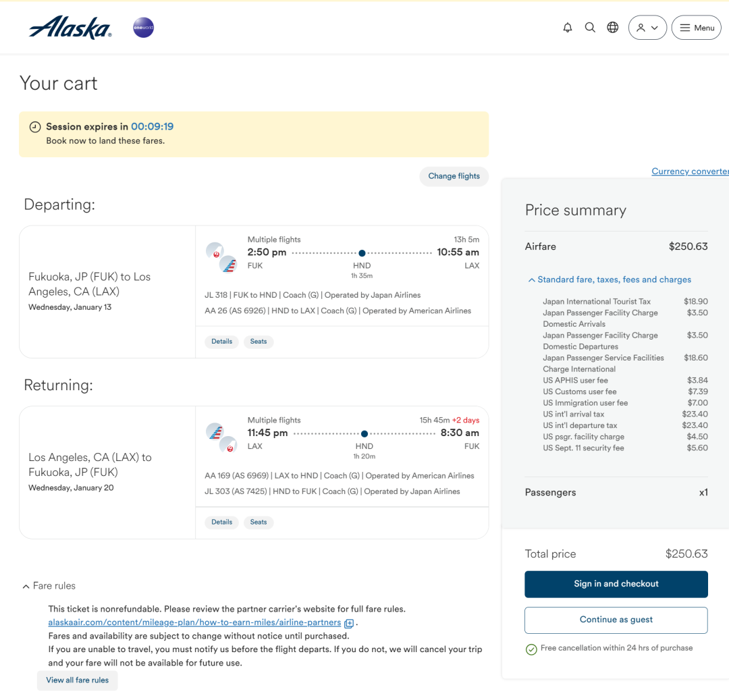Click Sign in and checkout
Screen dimensions: 729x700
pos(616,585)
